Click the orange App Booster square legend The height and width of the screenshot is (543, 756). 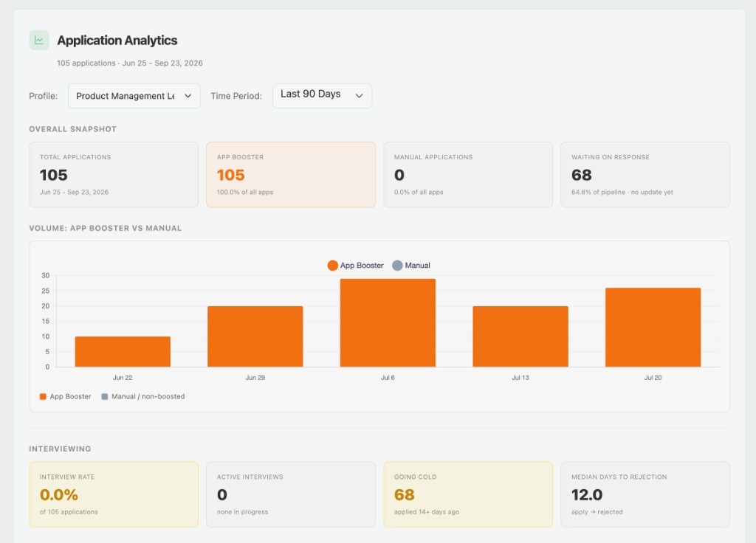coord(43,396)
